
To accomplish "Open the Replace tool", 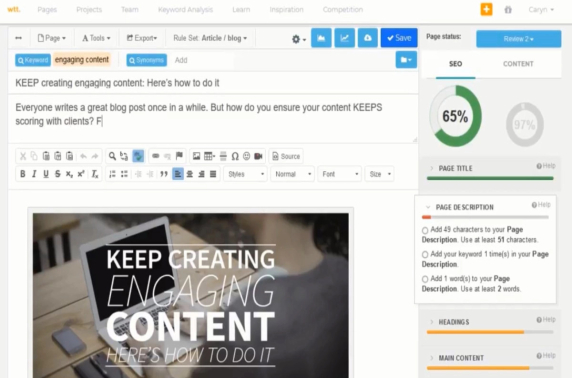I will point(124,156).
